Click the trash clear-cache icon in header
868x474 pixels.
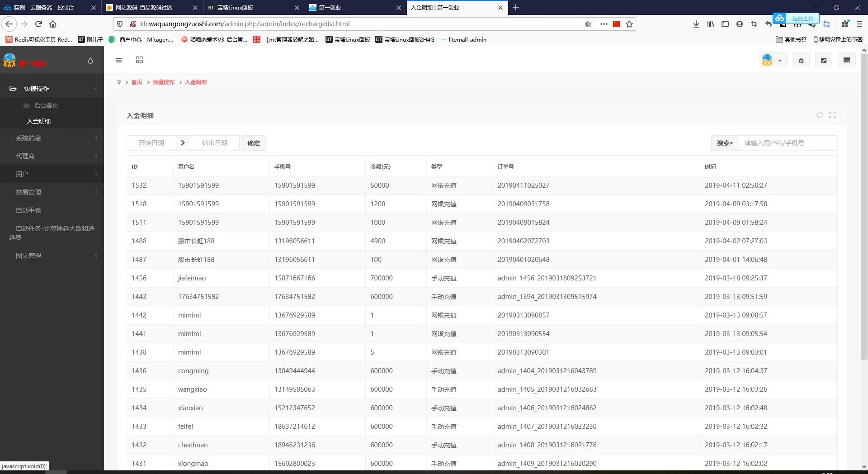tap(801, 60)
